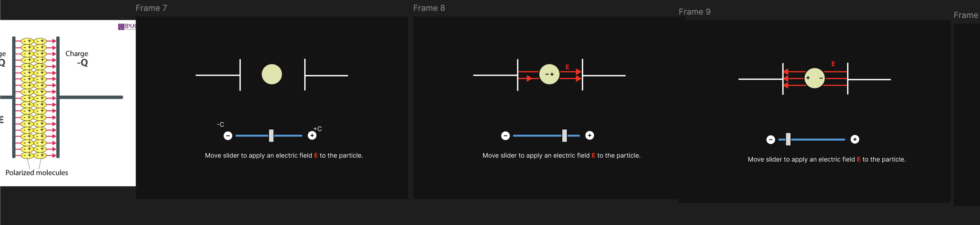Select the Frame 7 title label
Viewport: 980px width, 225px height.
151,8
